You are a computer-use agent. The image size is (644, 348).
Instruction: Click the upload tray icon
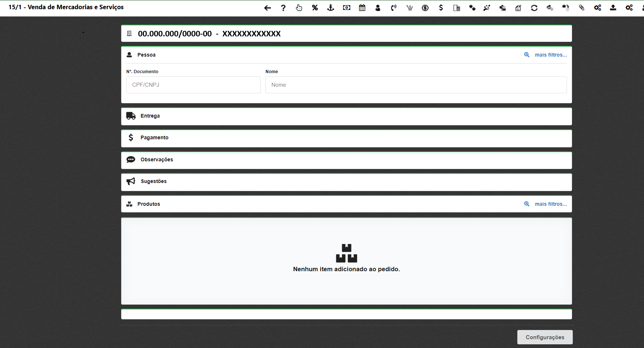tap(613, 8)
